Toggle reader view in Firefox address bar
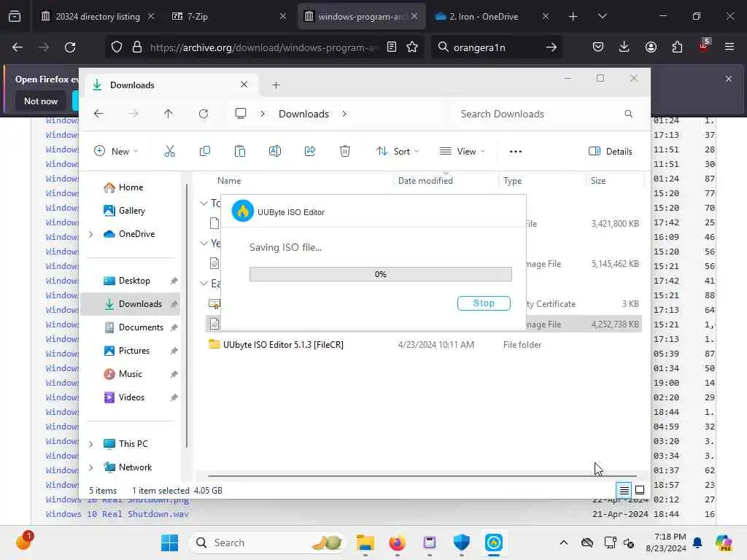 point(392,47)
